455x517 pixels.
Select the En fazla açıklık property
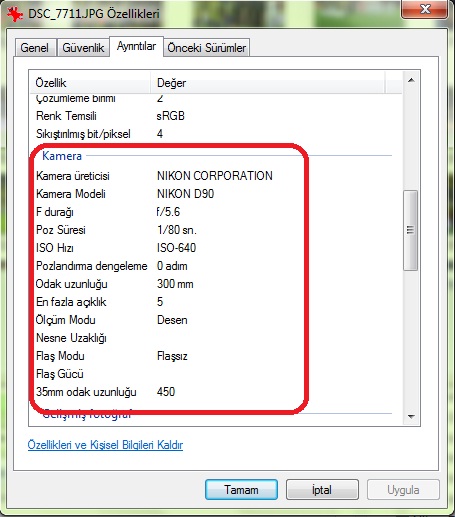click(x=71, y=302)
